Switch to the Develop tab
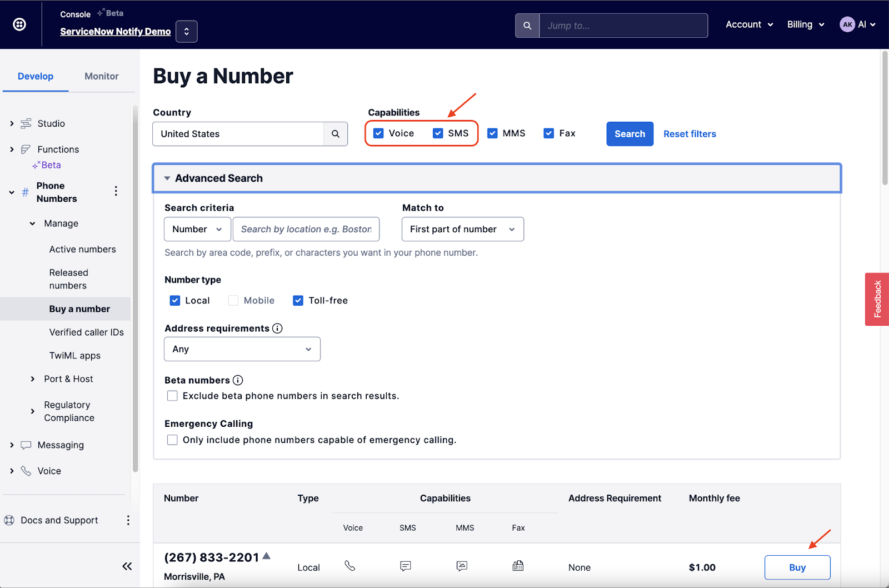The image size is (889, 588). pyautogui.click(x=36, y=76)
